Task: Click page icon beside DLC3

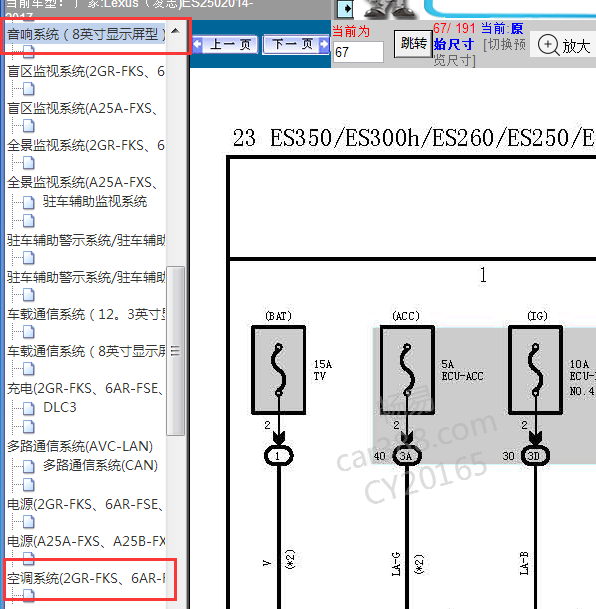Action: 28,408
